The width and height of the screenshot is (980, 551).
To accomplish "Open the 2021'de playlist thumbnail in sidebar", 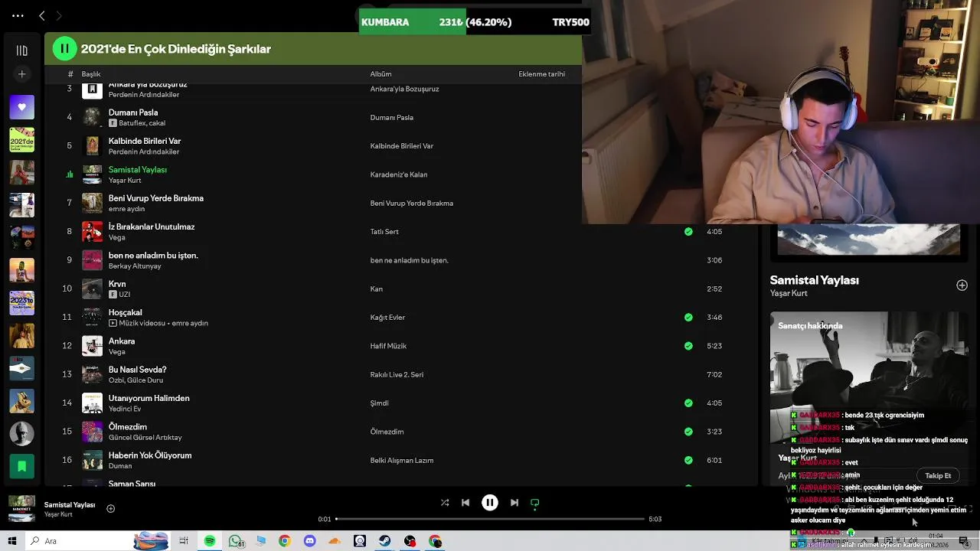I will click(x=22, y=140).
